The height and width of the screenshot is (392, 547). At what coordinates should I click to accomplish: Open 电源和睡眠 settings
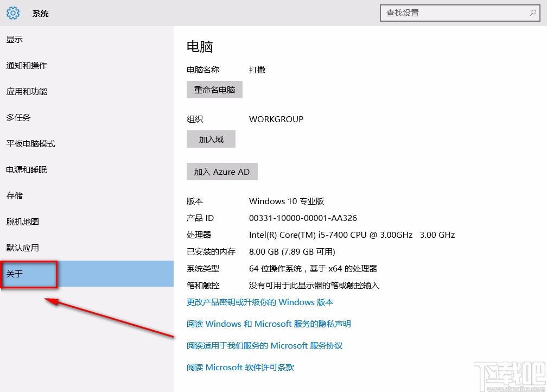click(27, 169)
